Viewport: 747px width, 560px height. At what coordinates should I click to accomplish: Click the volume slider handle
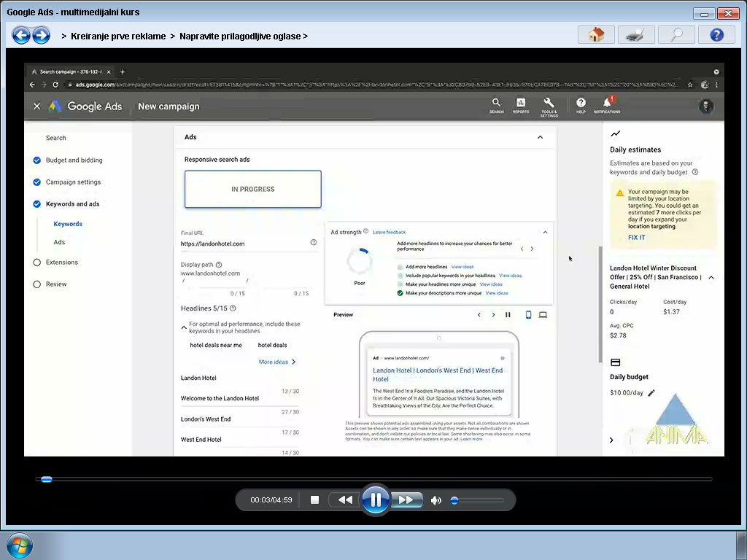(454, 500)
